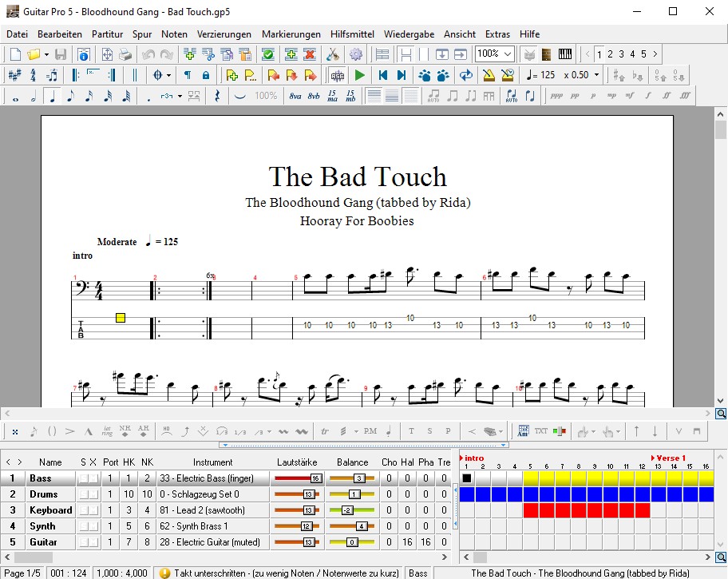Expand the open folder dropdown arrow

[x=46, y=55]
